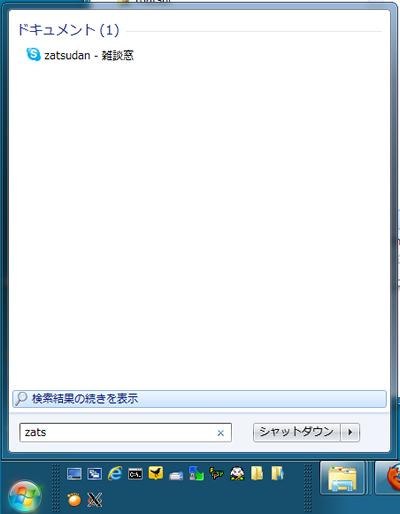
Task: Click Show Desktop quick launch icon
Action: point(74,474)
